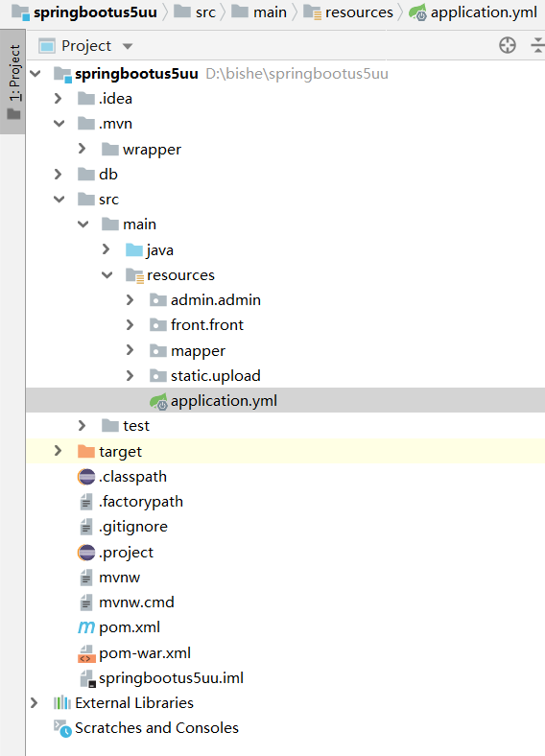Expand the java source folder

[107, 249]
